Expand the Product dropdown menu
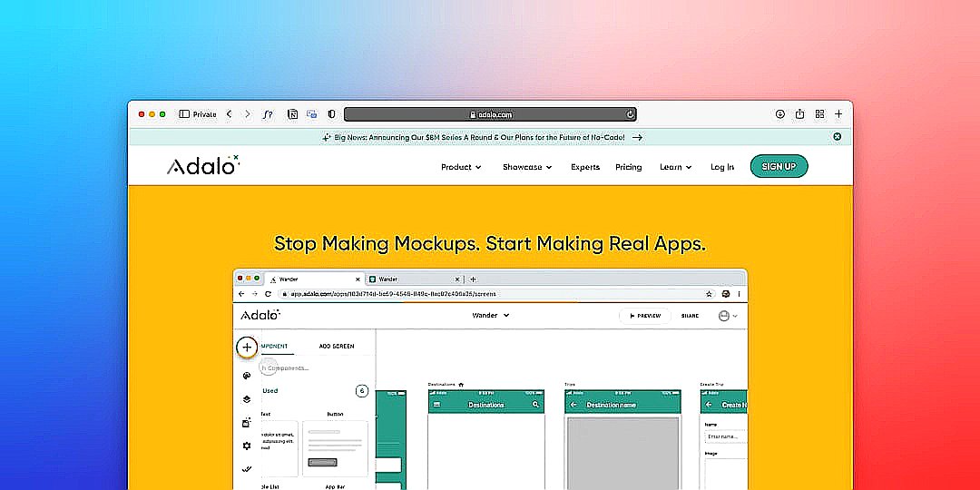980x490 pixels. click(461, 167)
